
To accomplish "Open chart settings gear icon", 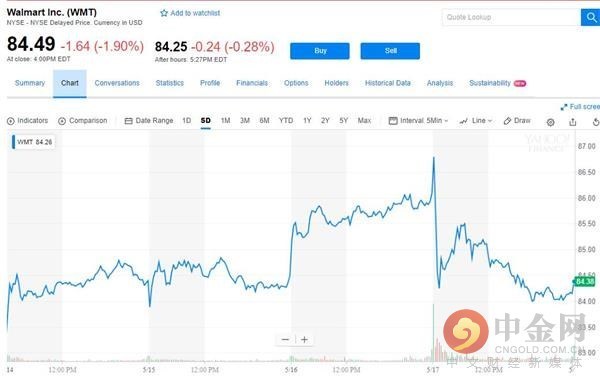I will click(551, 122).
